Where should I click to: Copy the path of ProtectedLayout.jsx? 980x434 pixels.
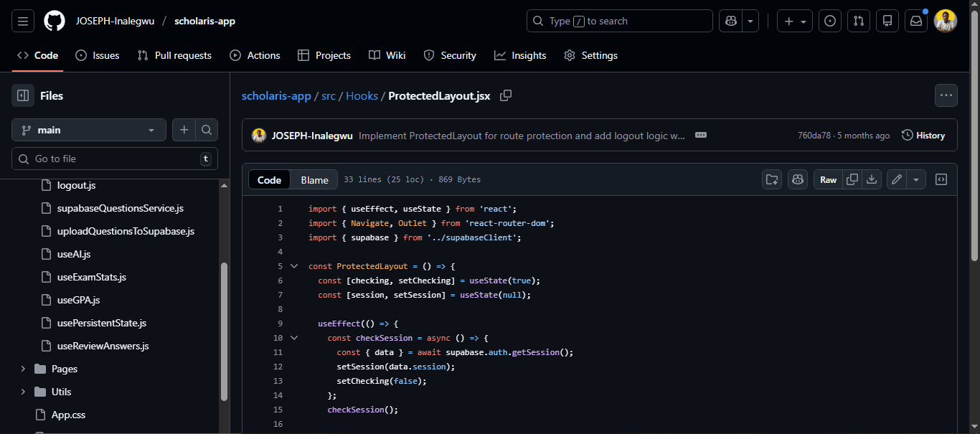point(506,95)
